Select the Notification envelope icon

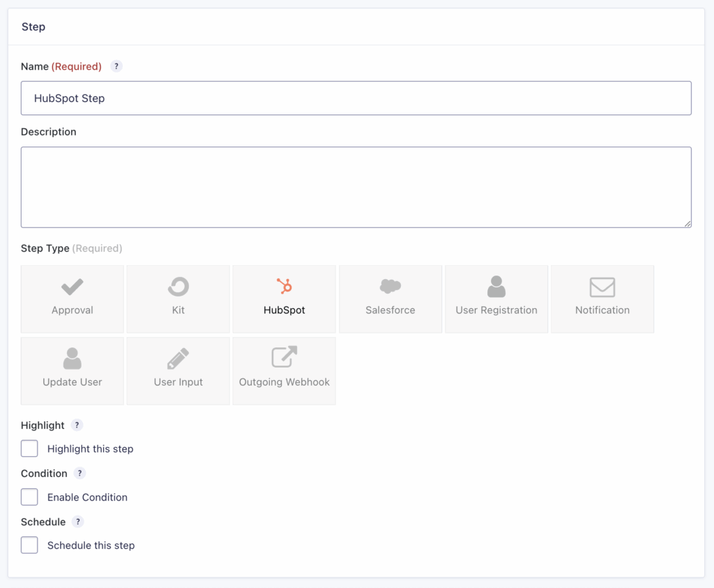(602, 299)
